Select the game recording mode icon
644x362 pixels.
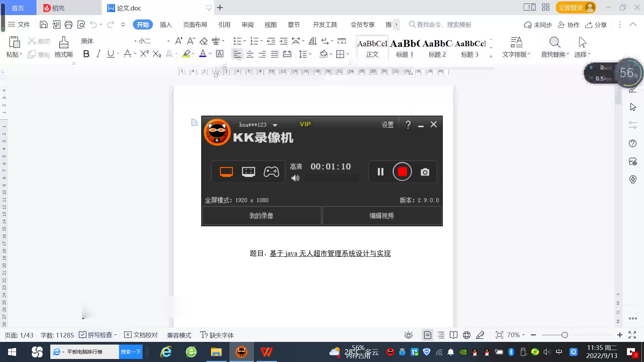point(271,172)
